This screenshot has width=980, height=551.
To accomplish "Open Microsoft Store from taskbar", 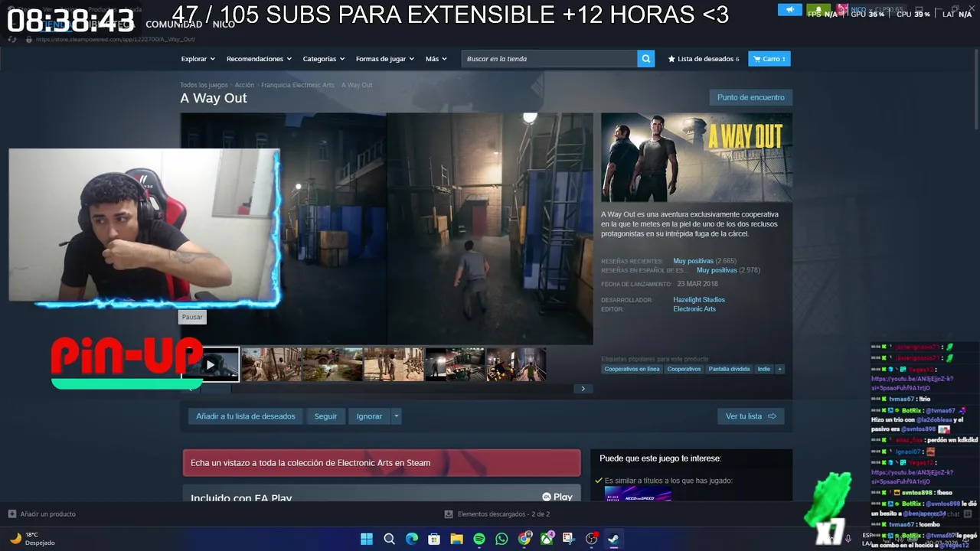I will point(434,539).
